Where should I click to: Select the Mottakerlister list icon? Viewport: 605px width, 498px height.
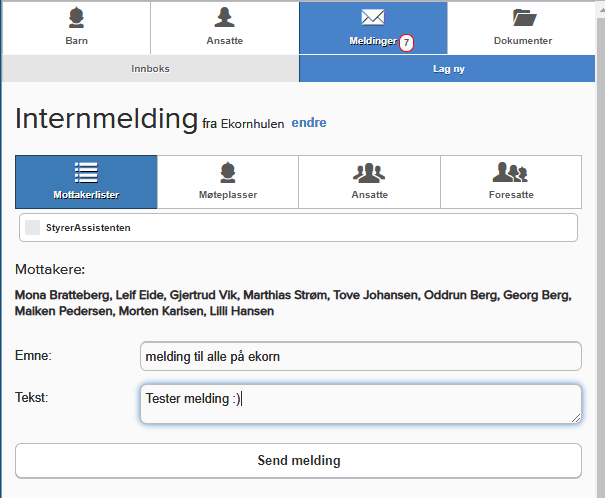86,172
